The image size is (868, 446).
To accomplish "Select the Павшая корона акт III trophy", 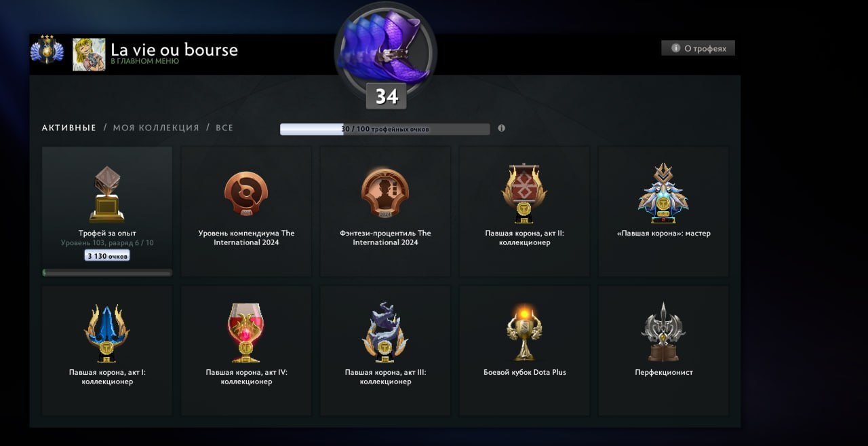I will 385,333.
